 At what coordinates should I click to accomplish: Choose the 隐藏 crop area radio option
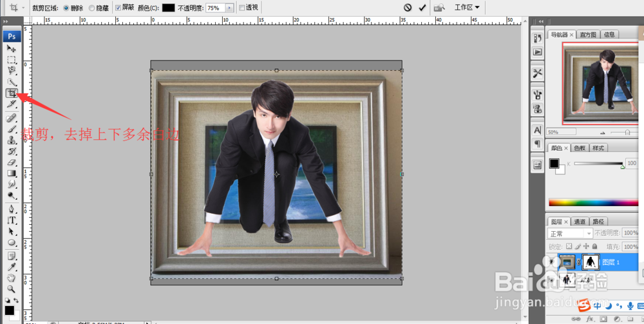[x=91, y=8]
